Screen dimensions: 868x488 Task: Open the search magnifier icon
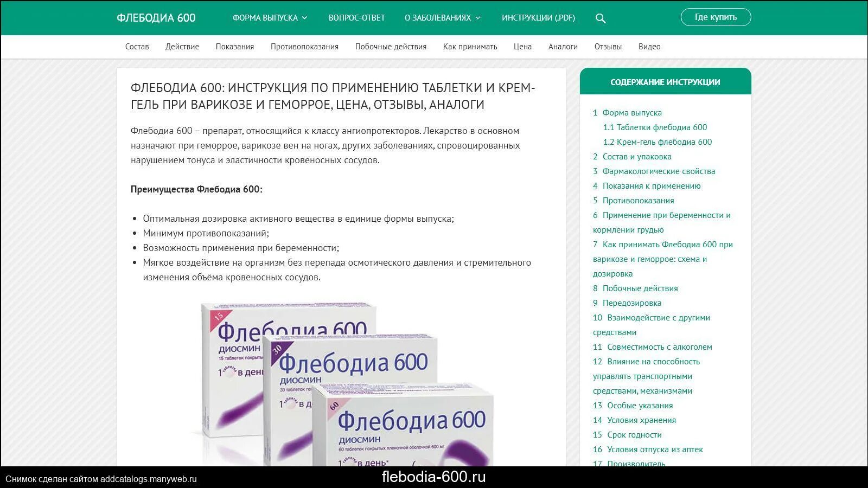pyautogui.click(x=600, y=18)
